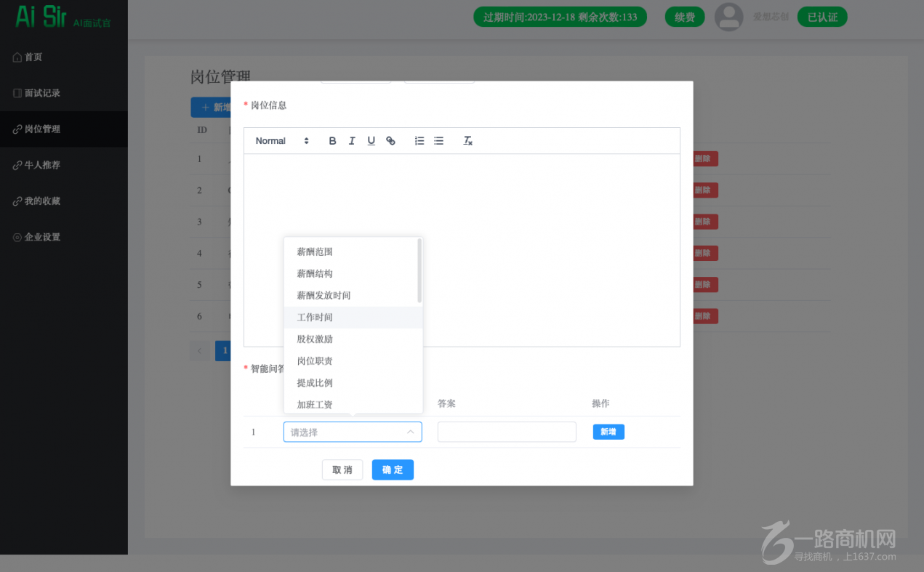The height and width of the screenshot is (572, 924).
Task: Toggle bold formatting in the editor
Action: pyautogui.click(x=332, y=141)
